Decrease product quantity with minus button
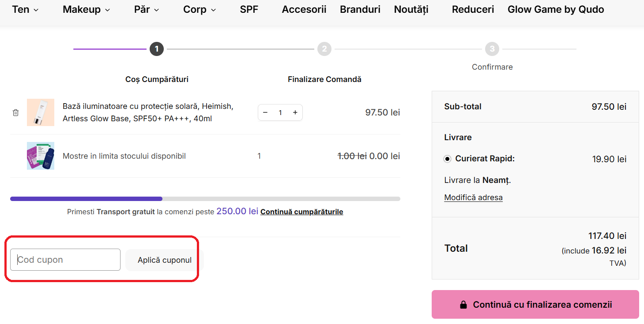The width and height of the screenshot is (644, 324). coord(265,113)
